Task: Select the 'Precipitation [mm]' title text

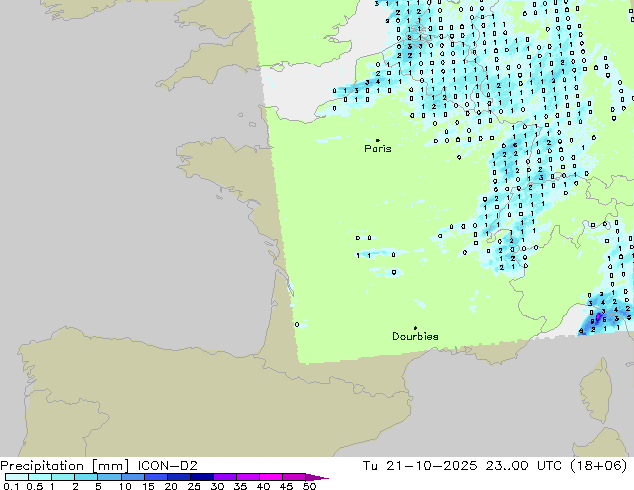Action: pyautogui.click(x=65, y=466)
